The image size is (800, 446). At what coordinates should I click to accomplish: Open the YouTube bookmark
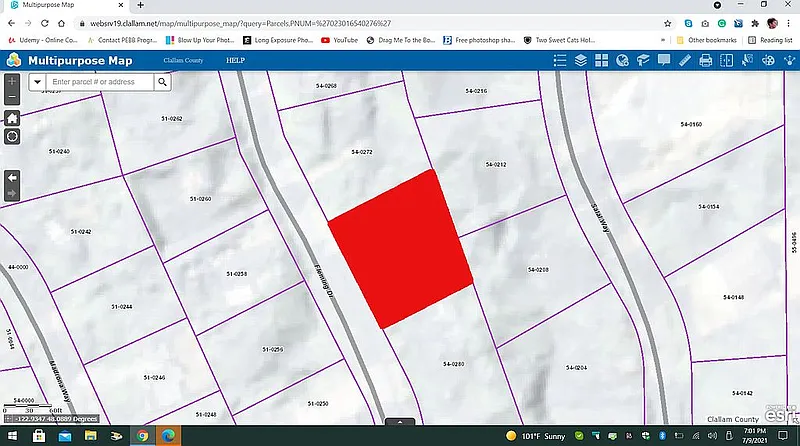339,40
